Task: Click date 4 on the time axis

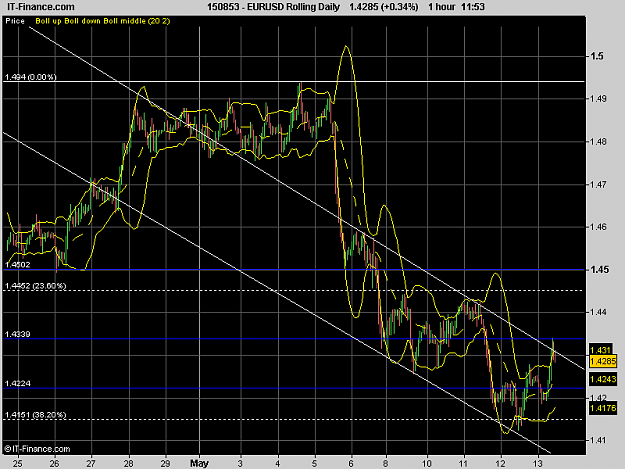Action: coord(278,463)
